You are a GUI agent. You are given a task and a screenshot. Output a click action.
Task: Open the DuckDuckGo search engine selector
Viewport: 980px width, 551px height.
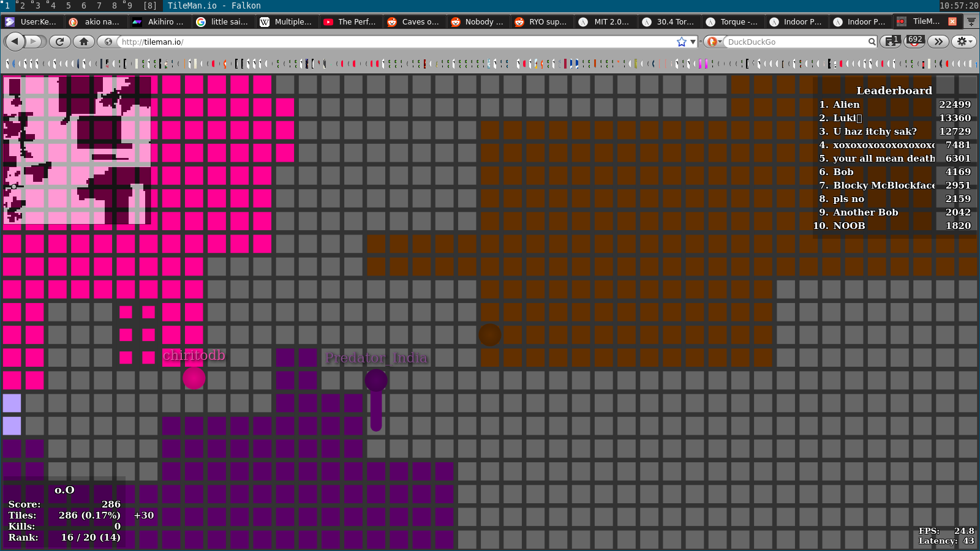tap(714, 42)
